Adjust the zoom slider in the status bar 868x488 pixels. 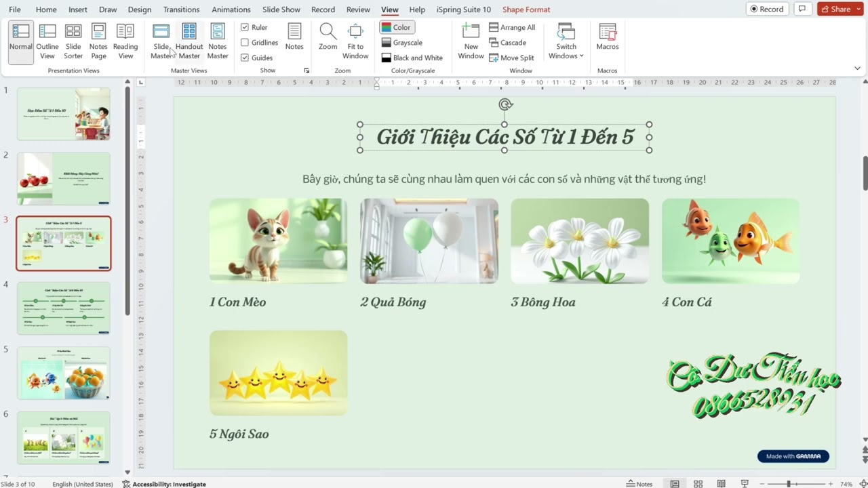tap(788, 484)
